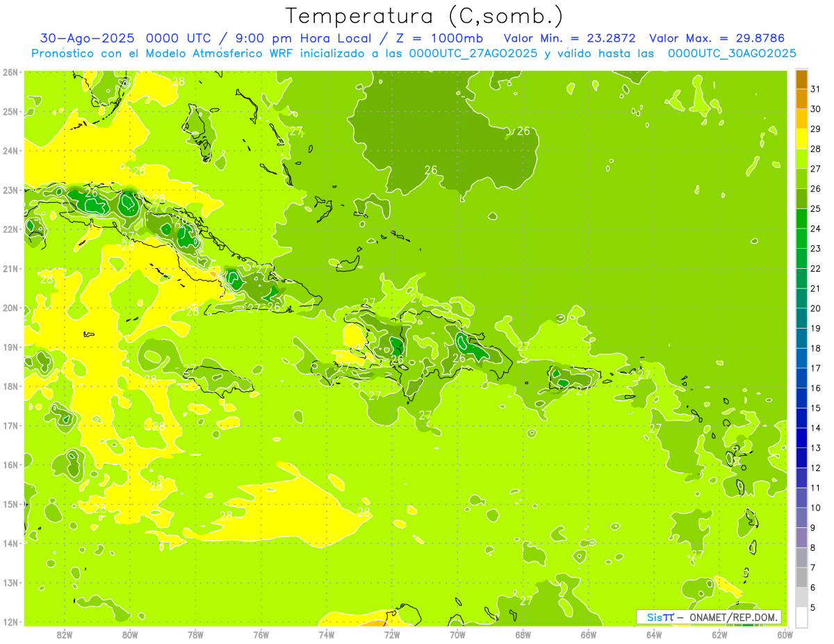Click the dark blue swatch between 13 and 14 on scale
This screenshot has height=644, width=834.
point(801,438)
